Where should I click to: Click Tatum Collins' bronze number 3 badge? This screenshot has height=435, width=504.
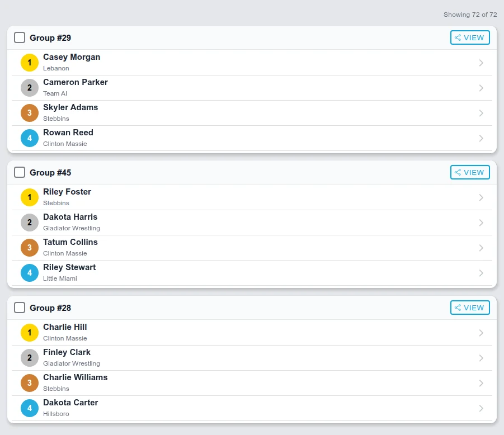pyautogui.click(x=30, y=248)
